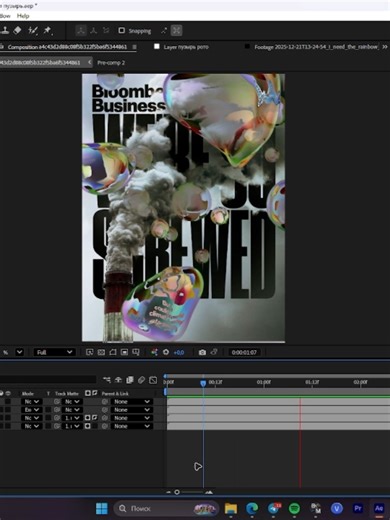Toggle the second layer's Preserve Transparency box
Image resolution: width=390 pixels, height=520 pixels.
(48, 410)
